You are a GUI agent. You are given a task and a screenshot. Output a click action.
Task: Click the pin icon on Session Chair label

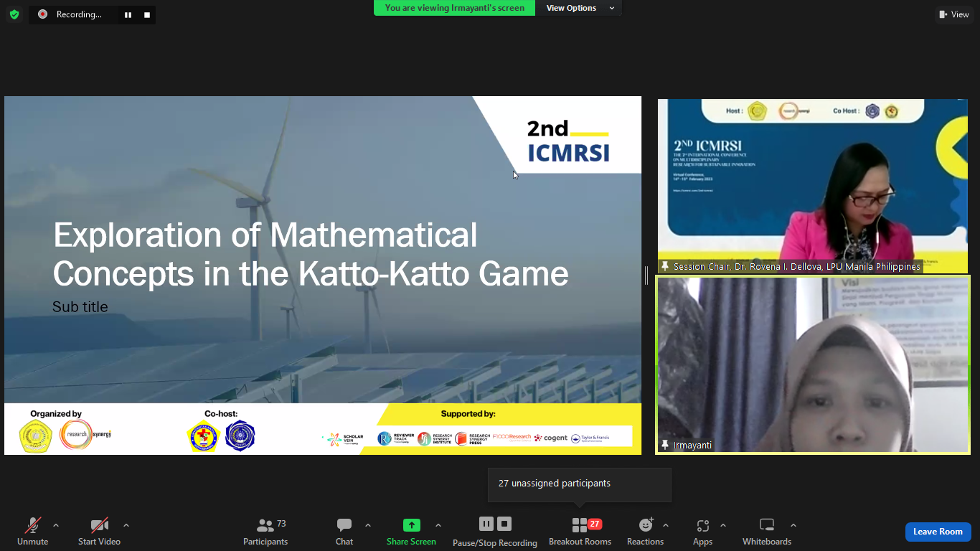pyautogui.click(x=665, y=266)
